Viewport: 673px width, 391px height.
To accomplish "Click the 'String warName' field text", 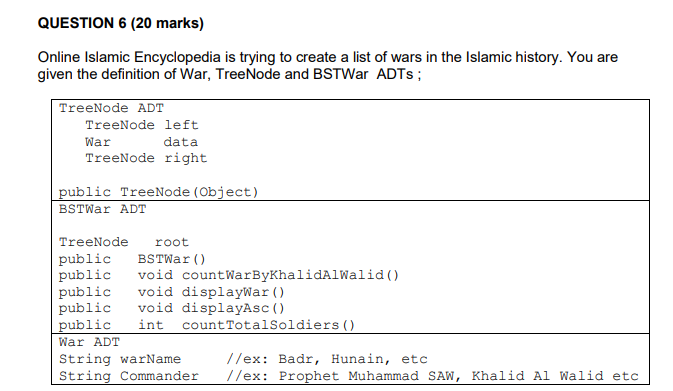I will coord(120,359).
